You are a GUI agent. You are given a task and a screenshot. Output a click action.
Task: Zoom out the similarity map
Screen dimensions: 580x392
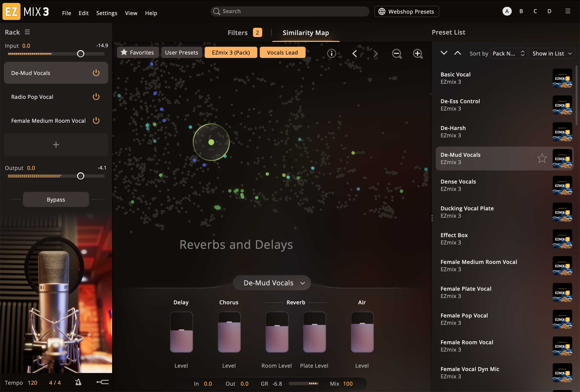click(396, 53)
